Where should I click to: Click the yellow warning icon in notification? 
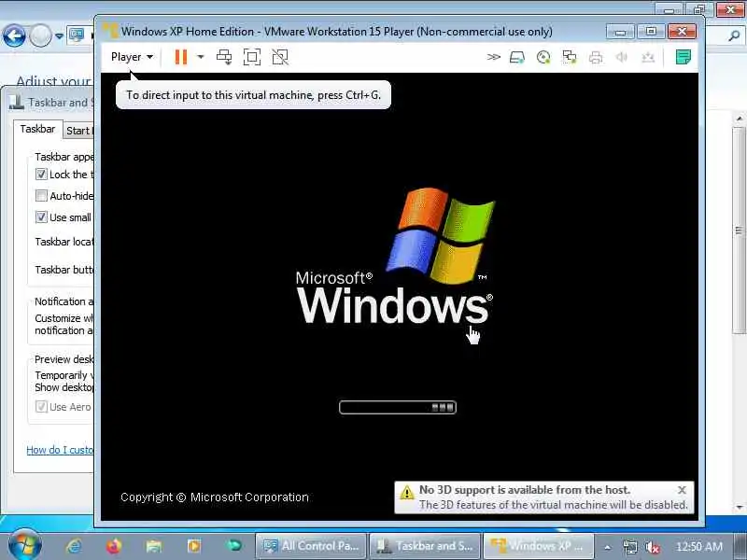coord(407,492)
